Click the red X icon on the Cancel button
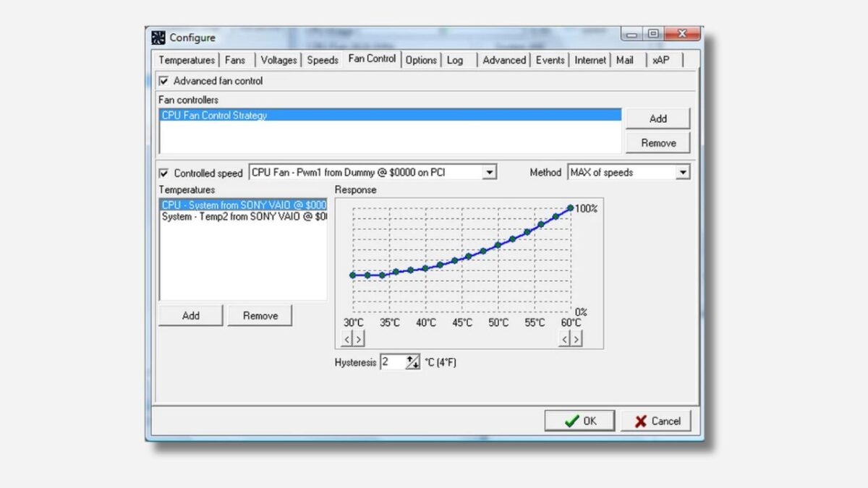868x488 pixels. pos(639,420)
